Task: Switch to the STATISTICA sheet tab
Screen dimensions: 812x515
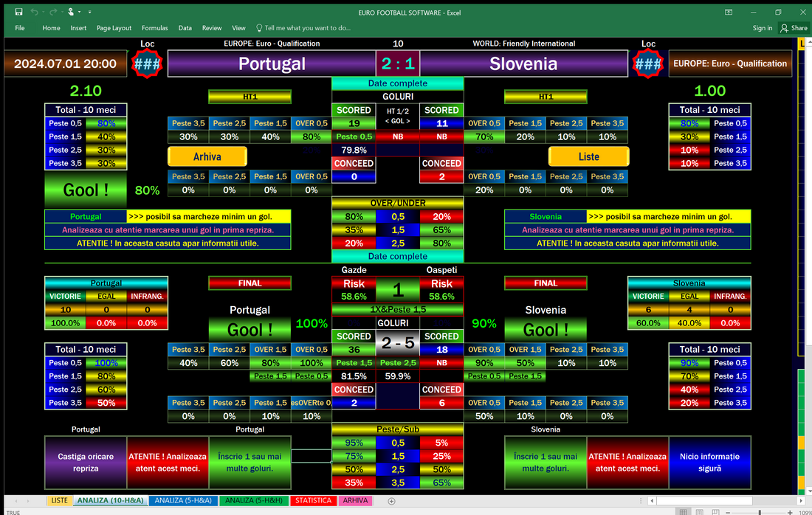Action: pos(313,501)
